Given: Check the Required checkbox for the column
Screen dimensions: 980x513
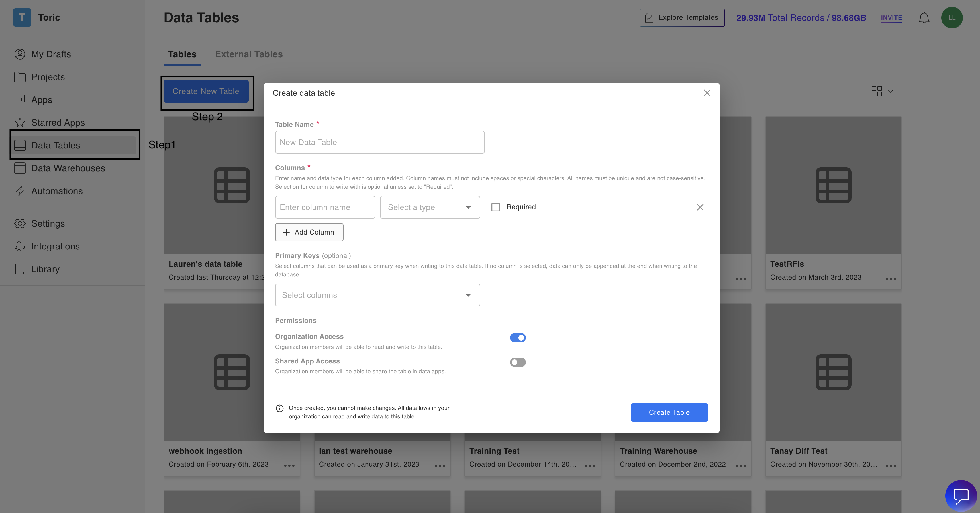Looking at the screenshot, I should [x=495, y=207].
